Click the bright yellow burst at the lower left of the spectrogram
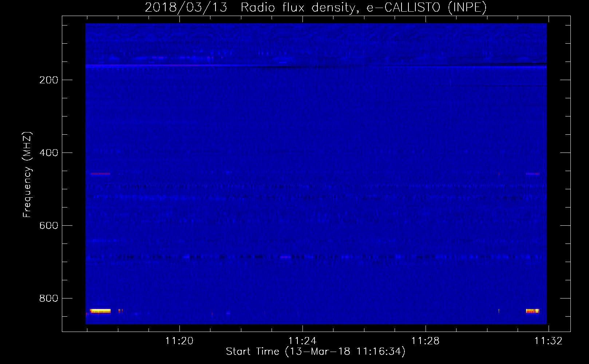The height and width of the screenshot is (364, 589). click(100, 311)
